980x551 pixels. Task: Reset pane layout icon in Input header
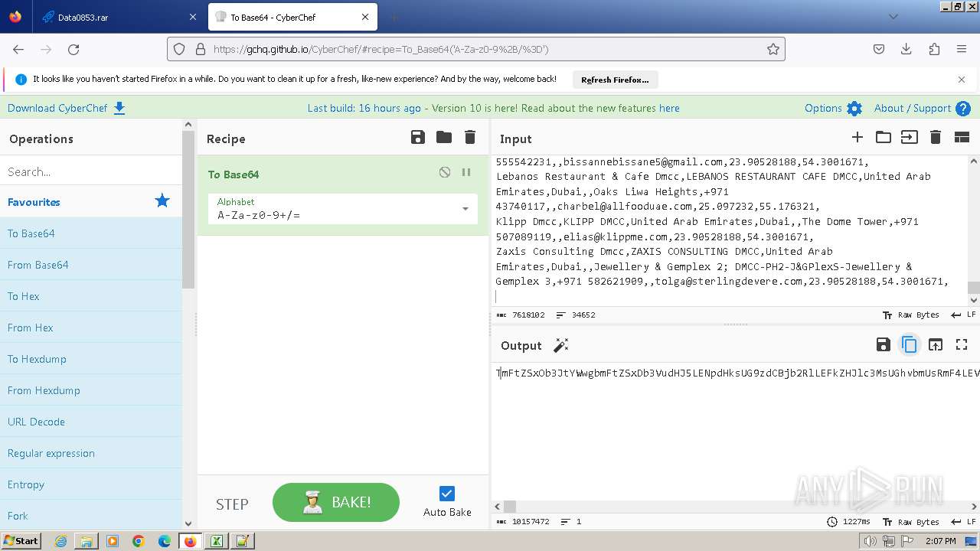coord(962,138)
